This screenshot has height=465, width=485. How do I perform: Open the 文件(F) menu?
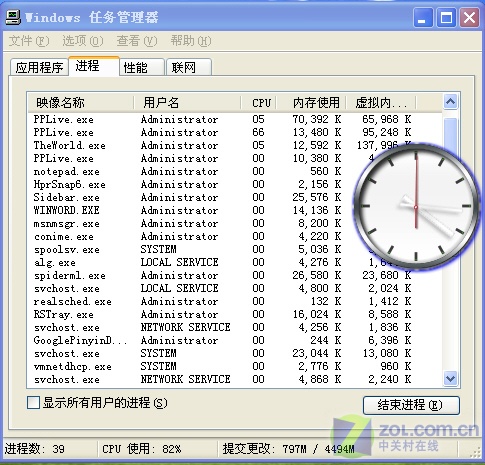pos(29,41)
